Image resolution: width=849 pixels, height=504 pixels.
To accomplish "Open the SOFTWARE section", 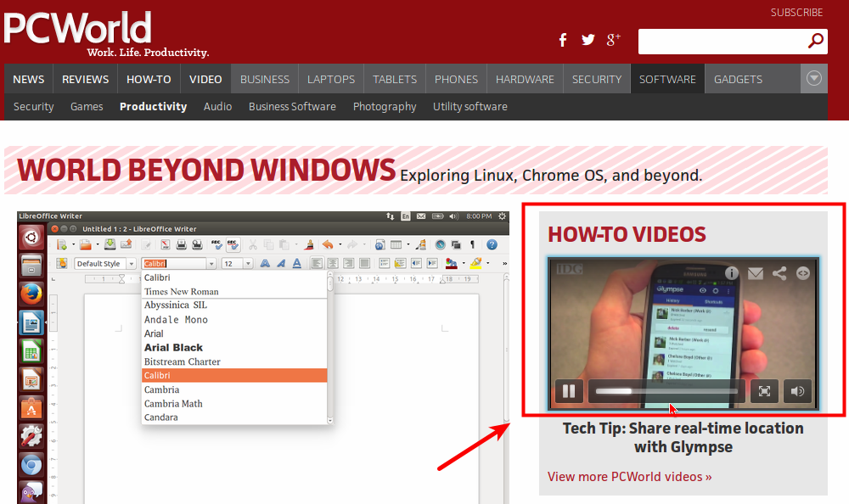I will [x=667, y=79].
